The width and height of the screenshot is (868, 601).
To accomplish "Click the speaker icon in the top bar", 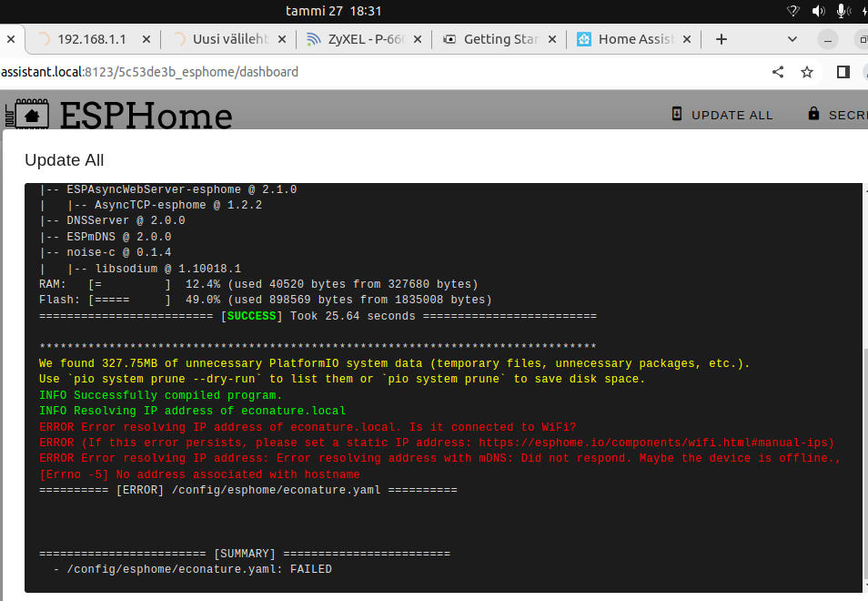I will point(816,11).
